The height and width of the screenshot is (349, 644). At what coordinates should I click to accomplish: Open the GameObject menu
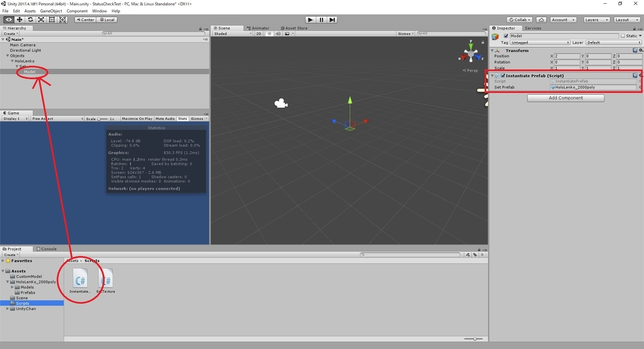(51, 11)
